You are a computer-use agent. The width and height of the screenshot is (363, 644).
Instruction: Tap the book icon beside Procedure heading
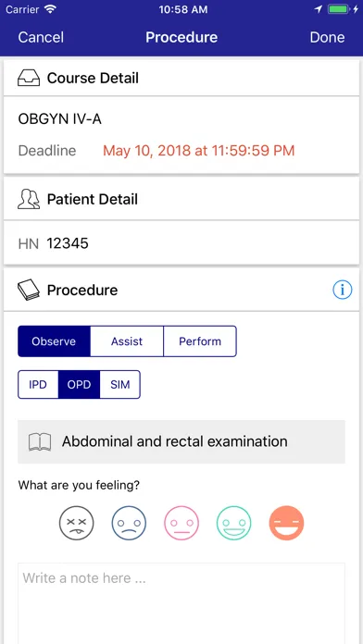pyautogui.click(x=29, y=290)
